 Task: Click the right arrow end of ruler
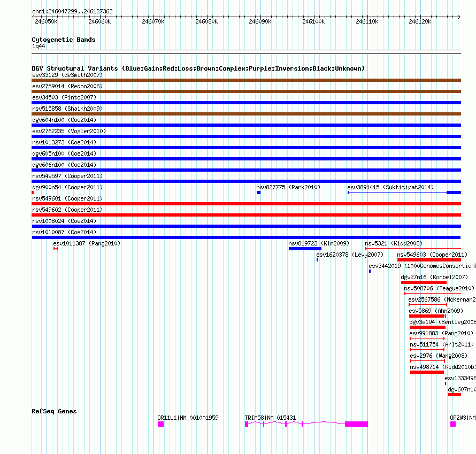pyautogui.click(x=459, y=17)
